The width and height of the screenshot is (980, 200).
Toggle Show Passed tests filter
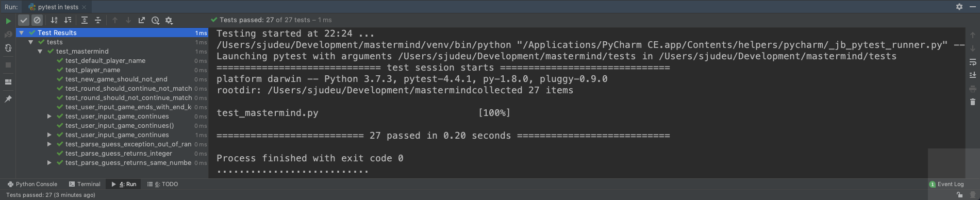pos(24,20)
